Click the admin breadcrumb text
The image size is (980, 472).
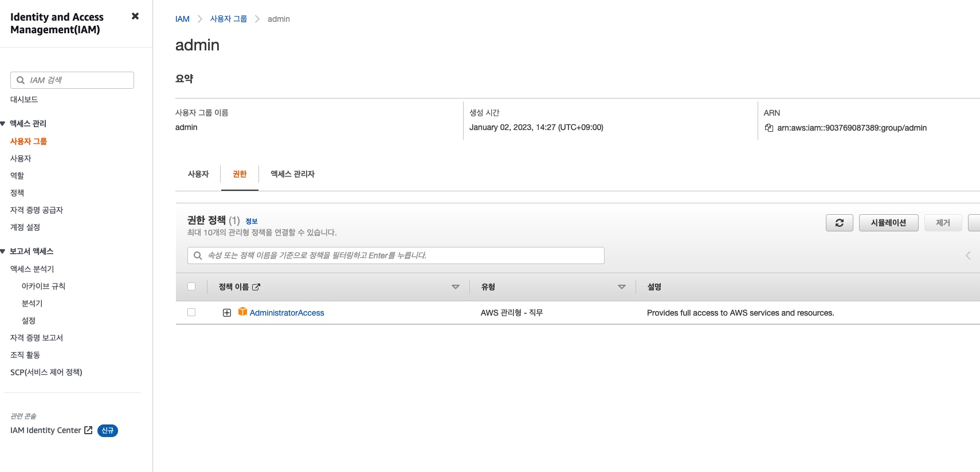click(x=279, y=19)
